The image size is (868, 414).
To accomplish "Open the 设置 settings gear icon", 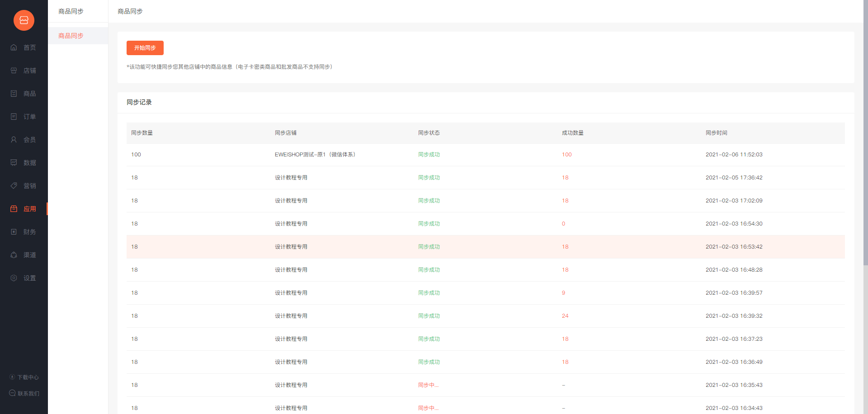I will point(14,278).
